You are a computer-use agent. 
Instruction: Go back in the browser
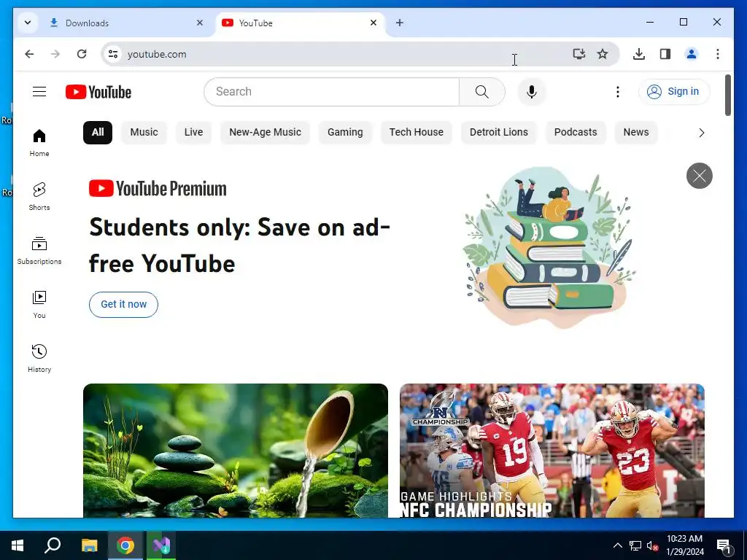pyautogui.click(x=29, y=54)
